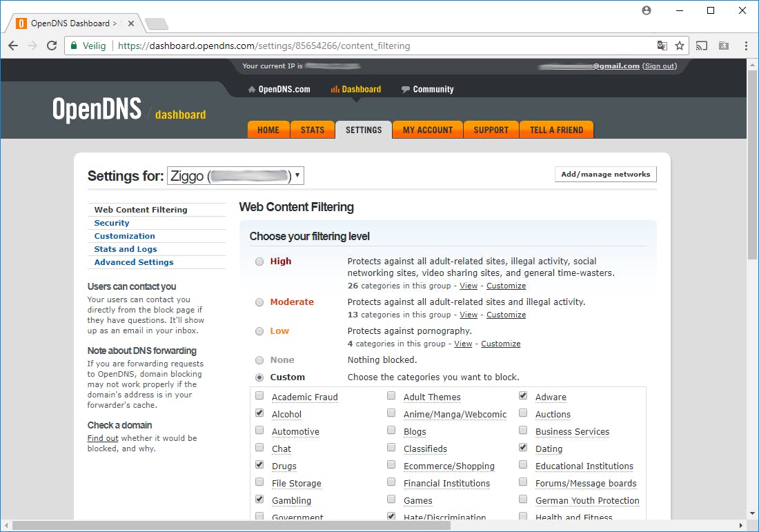The image size is (759, 532).
Task: Open the Dashboard top navigation link
Action: [x=356, y=89]
